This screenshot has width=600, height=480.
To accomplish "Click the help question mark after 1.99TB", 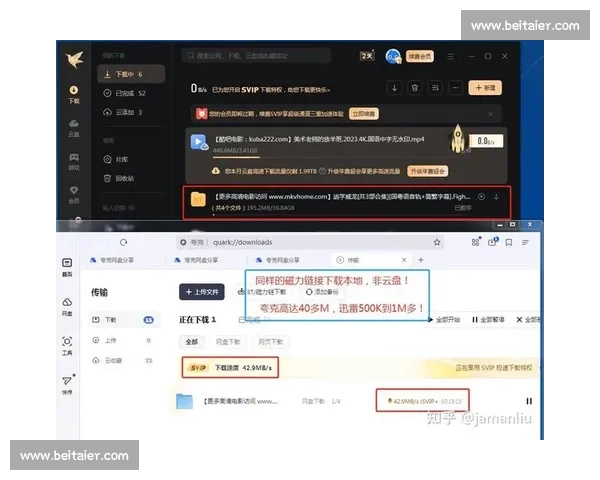I will click(x=322, y=171).
